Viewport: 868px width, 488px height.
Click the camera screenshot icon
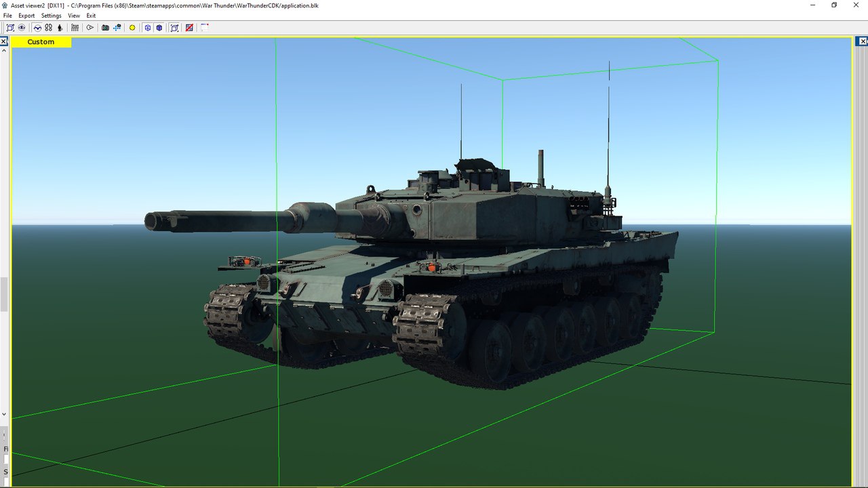105,28
